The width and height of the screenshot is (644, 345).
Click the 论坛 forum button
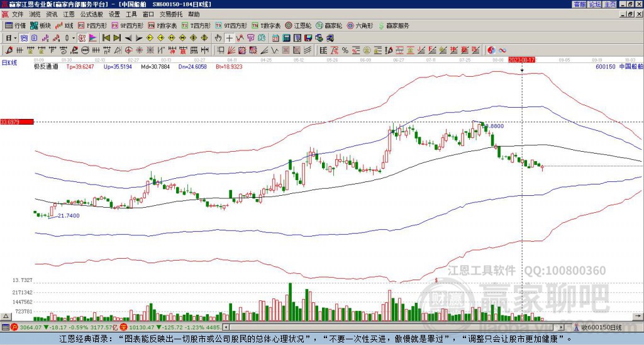pos(595,4)
